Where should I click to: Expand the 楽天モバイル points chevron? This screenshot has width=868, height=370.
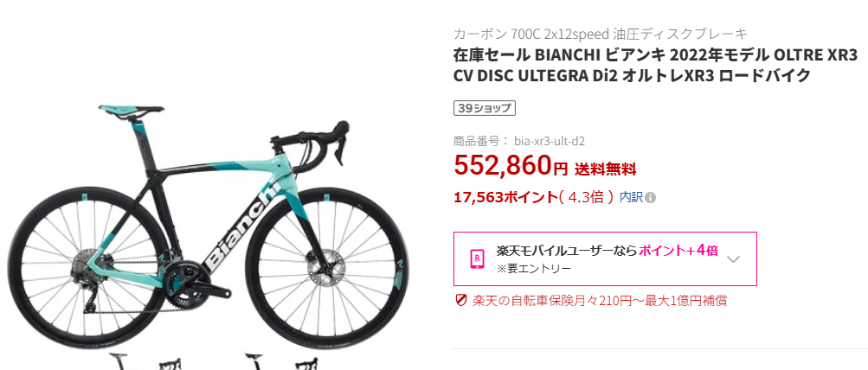[733, 259]
